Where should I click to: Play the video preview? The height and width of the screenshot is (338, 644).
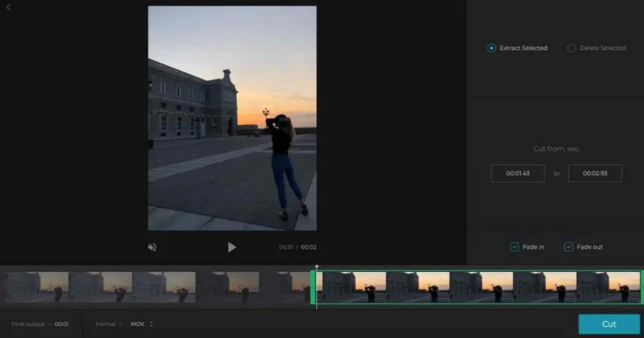[x=232, y=247]
